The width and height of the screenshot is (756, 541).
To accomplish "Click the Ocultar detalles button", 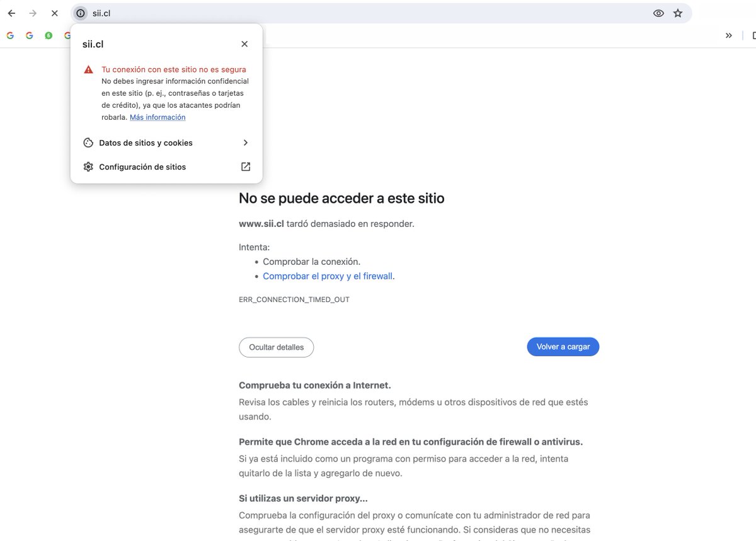I will pos(276,347).
